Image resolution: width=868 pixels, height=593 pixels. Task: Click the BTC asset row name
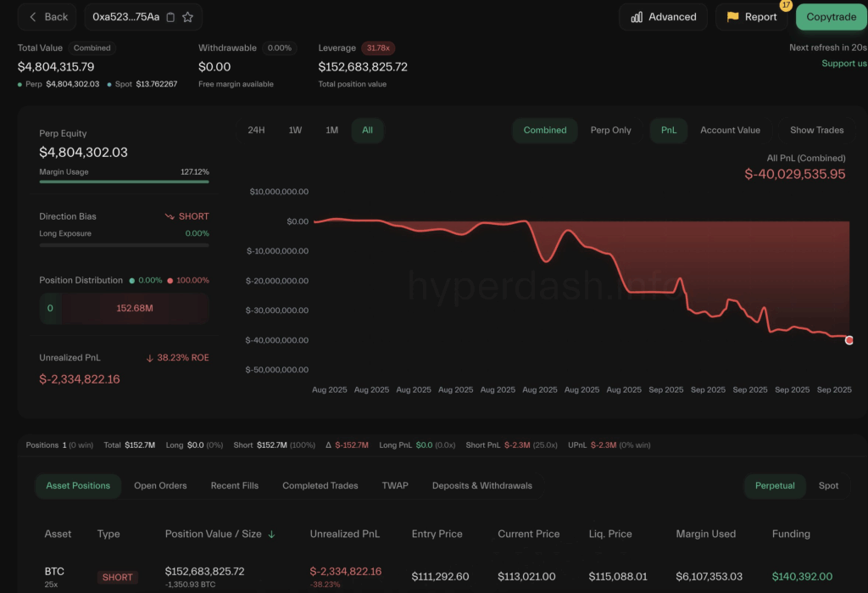tap(54, 572)
